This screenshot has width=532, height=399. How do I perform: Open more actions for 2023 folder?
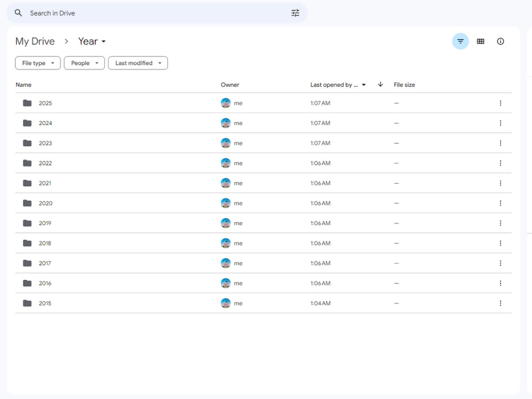click(x=500, y=143)
